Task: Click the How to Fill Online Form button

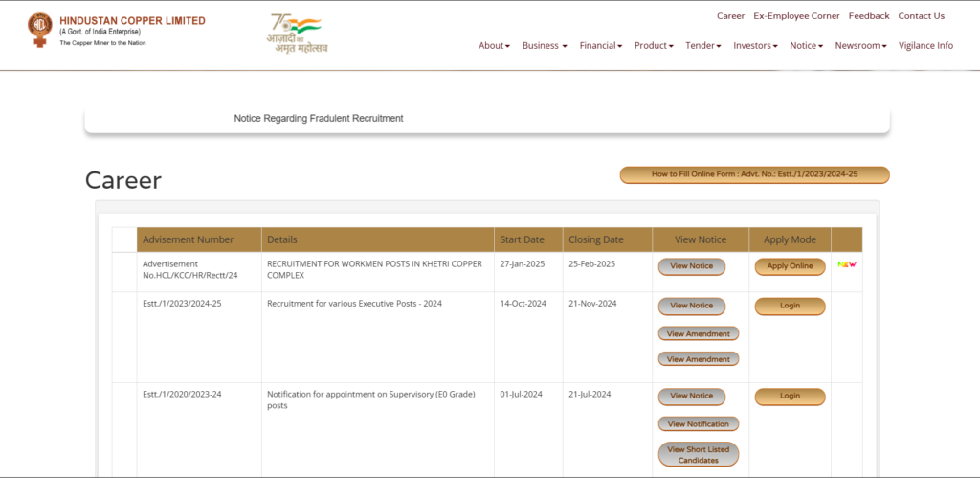Action: coord(754,175)
